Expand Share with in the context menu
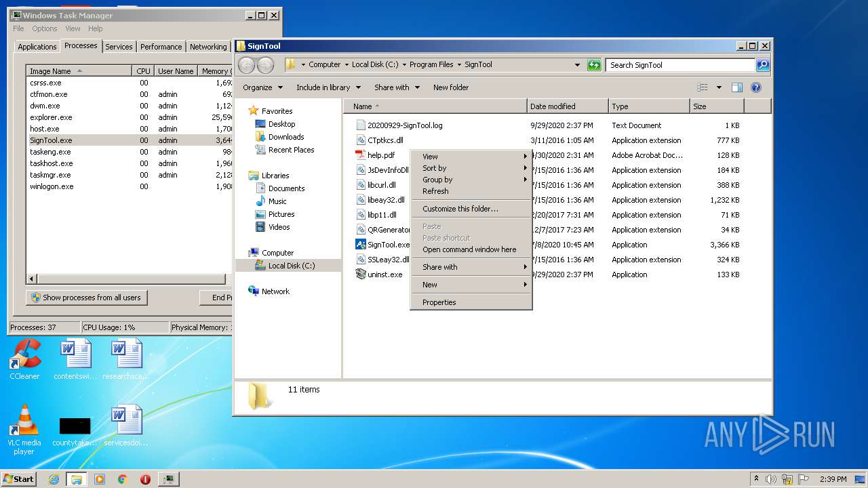The height and width of the screenshot is (488, 868). (x=471, y=267)
